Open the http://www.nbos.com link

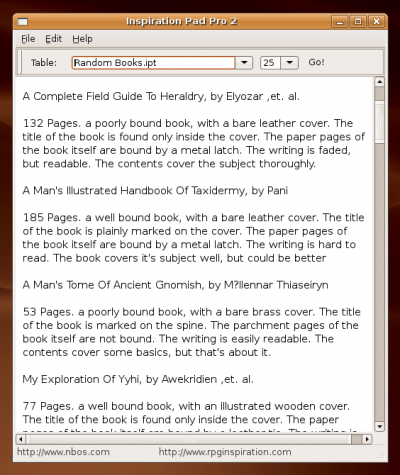click(x=63, y=452)
